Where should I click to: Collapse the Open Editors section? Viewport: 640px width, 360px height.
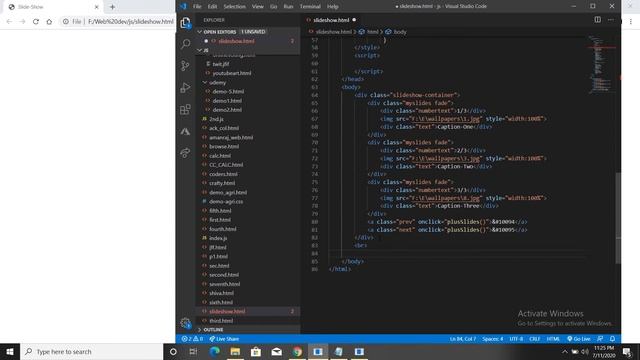pos(200,31)
